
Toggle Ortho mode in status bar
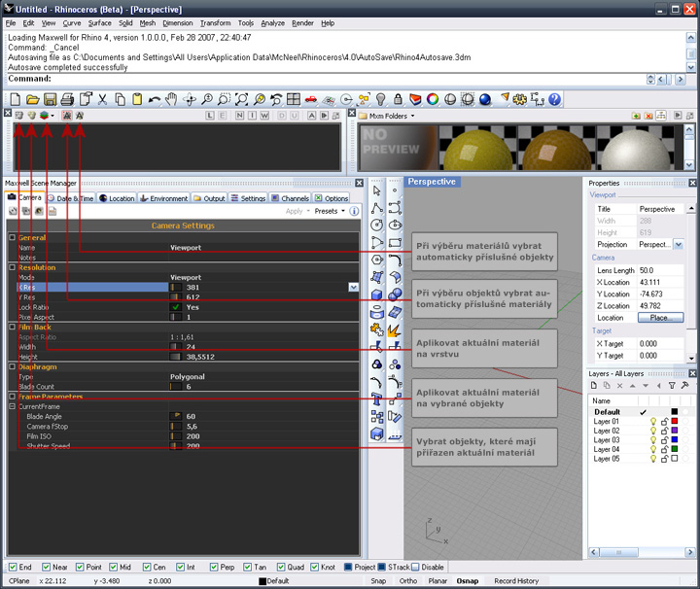pos(406,581)
